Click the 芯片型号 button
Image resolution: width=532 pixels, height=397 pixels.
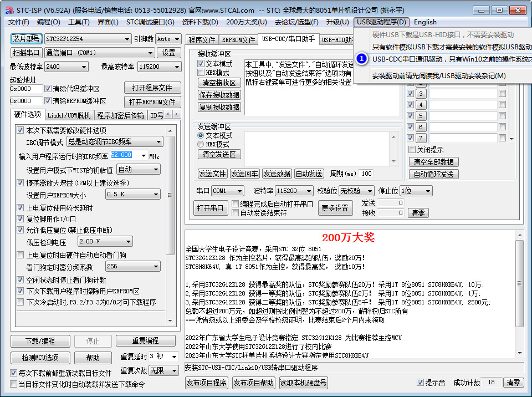[27, 39]
